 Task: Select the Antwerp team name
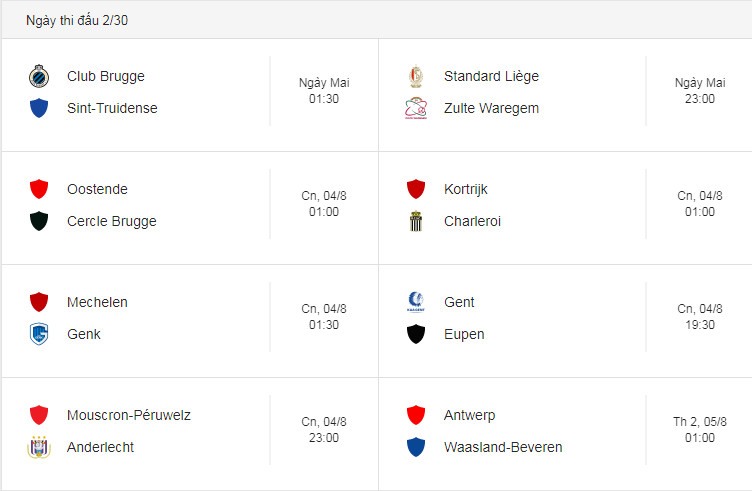pos(470,415)
